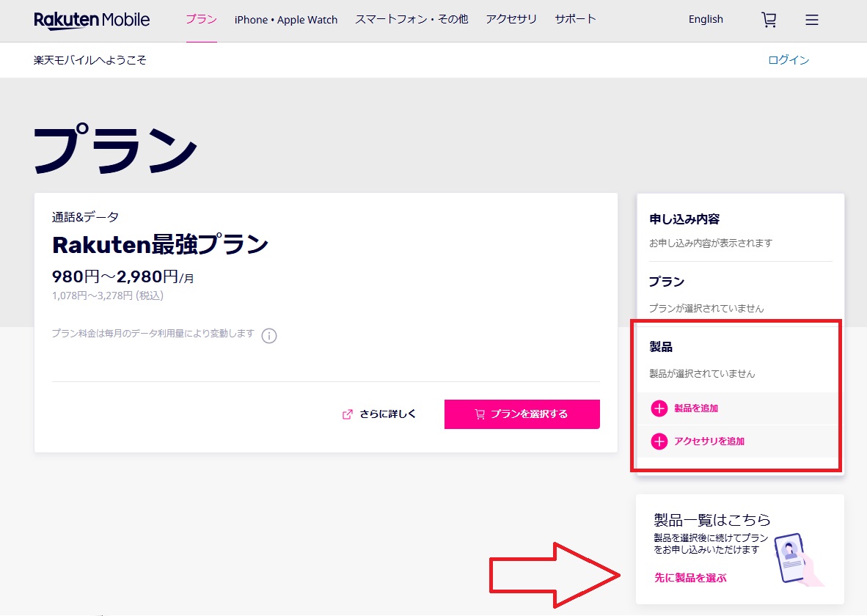
Task: Open the サポート menu item
Action: [576, 19]
